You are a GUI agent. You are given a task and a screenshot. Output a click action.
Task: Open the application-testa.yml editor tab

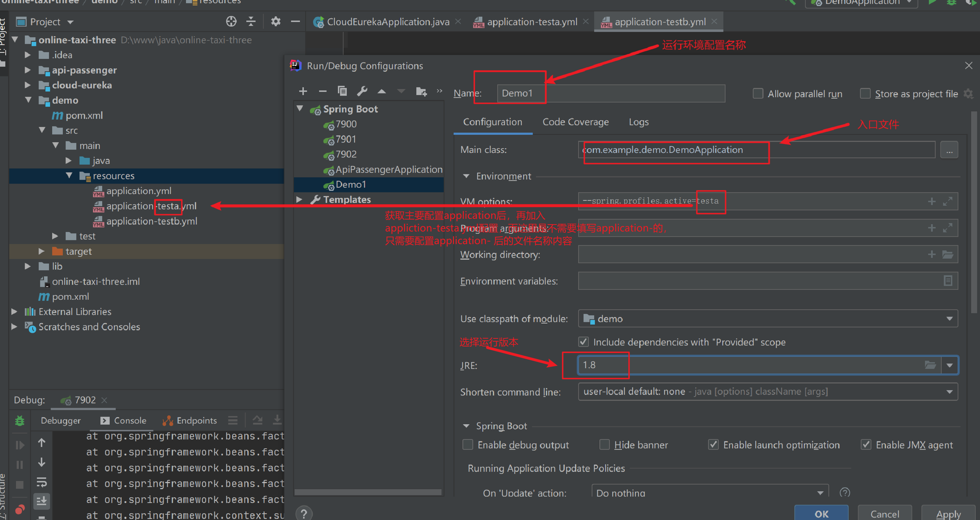click(x=531, y=22)
